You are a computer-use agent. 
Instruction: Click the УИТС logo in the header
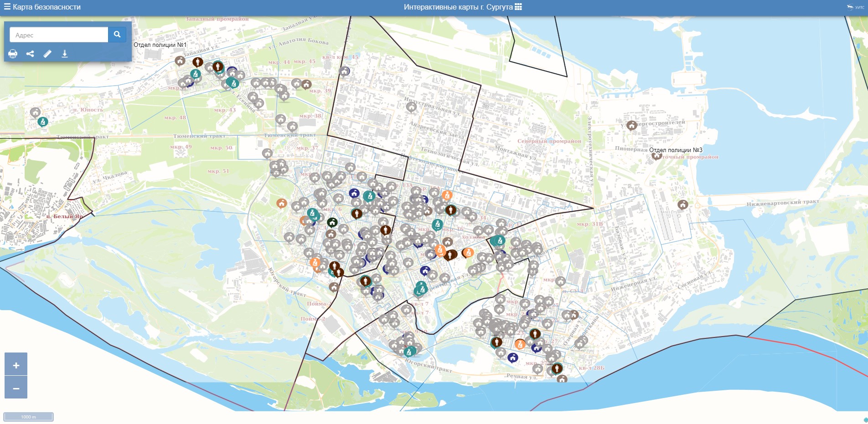[x=855, y=7]
